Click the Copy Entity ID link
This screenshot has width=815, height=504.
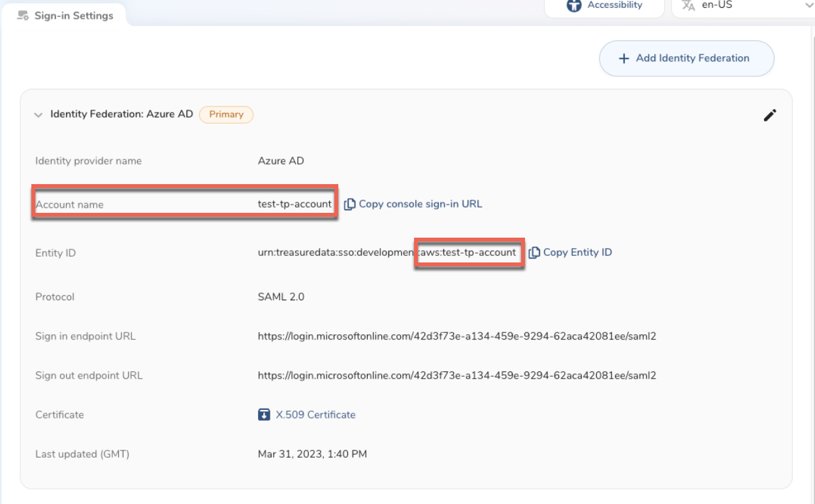(577, 252)
